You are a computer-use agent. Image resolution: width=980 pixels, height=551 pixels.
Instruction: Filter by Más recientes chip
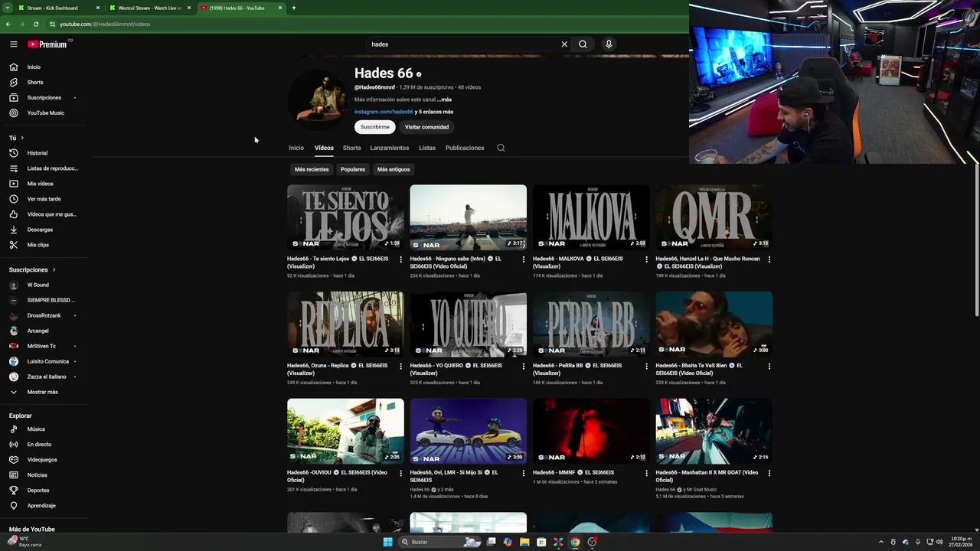pyautogui.click(x=312, y=169)
